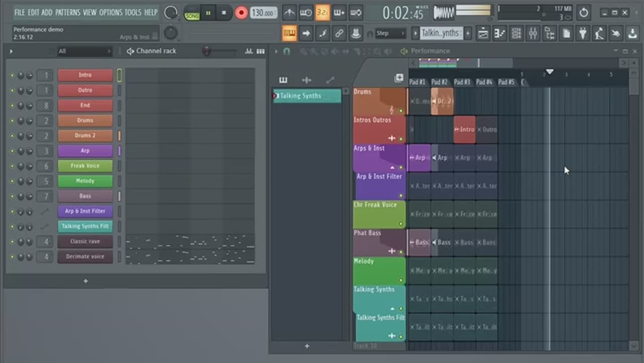The image size is (644, 363).
Task: Click the Classic rave channel button
Action: [85, 241]
